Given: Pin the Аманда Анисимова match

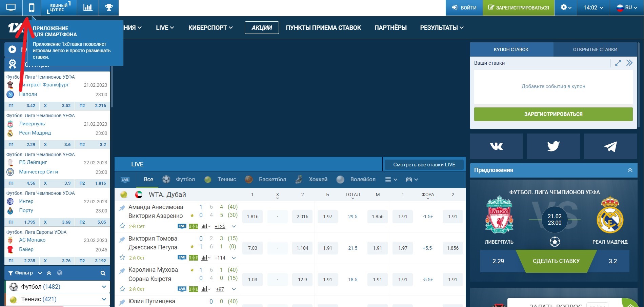Looking at the screenshot, I should pyautogui.click(x=122, y=208).
